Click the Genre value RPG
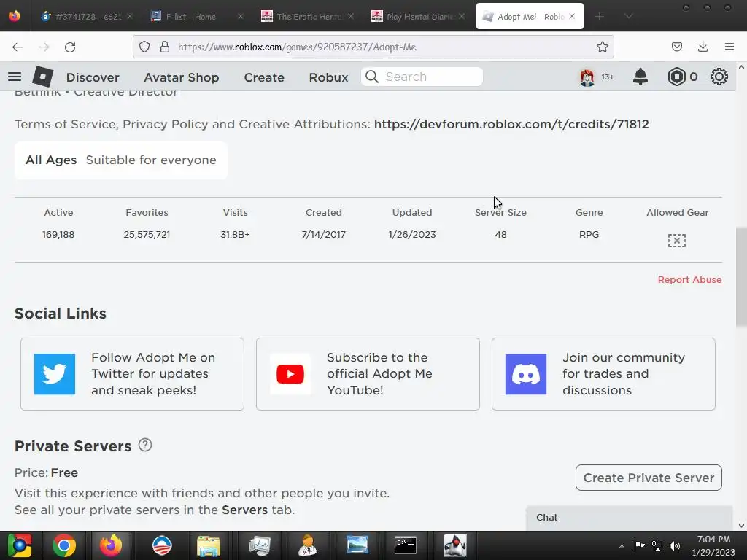Viewport: 747px width, 560px height. click(x=589, y=234)
